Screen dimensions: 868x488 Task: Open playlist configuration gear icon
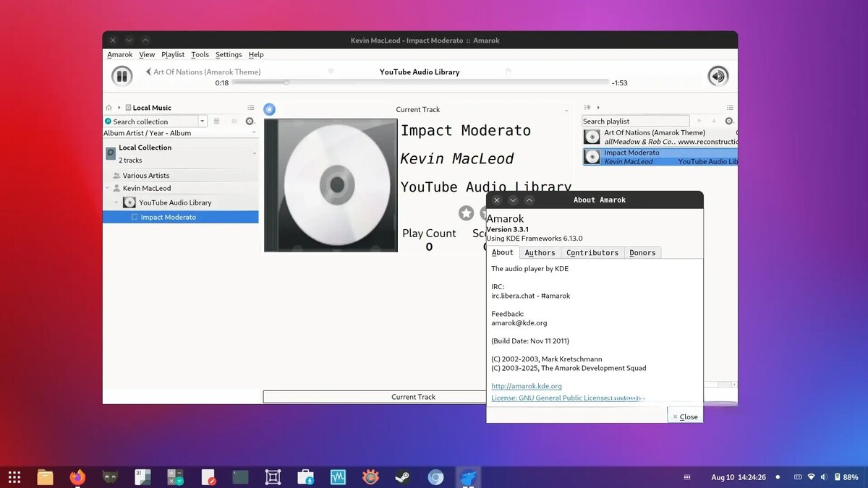click(728, 121)
